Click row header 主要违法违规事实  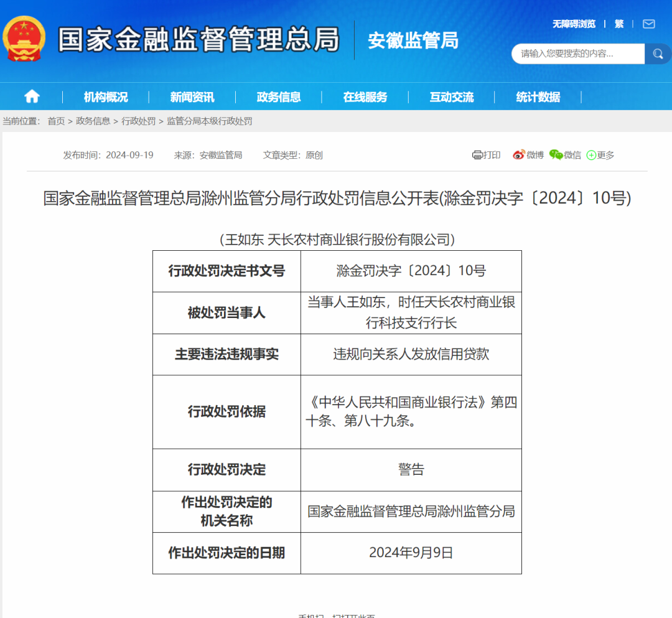pyautogui.click(x=226, y=354)
